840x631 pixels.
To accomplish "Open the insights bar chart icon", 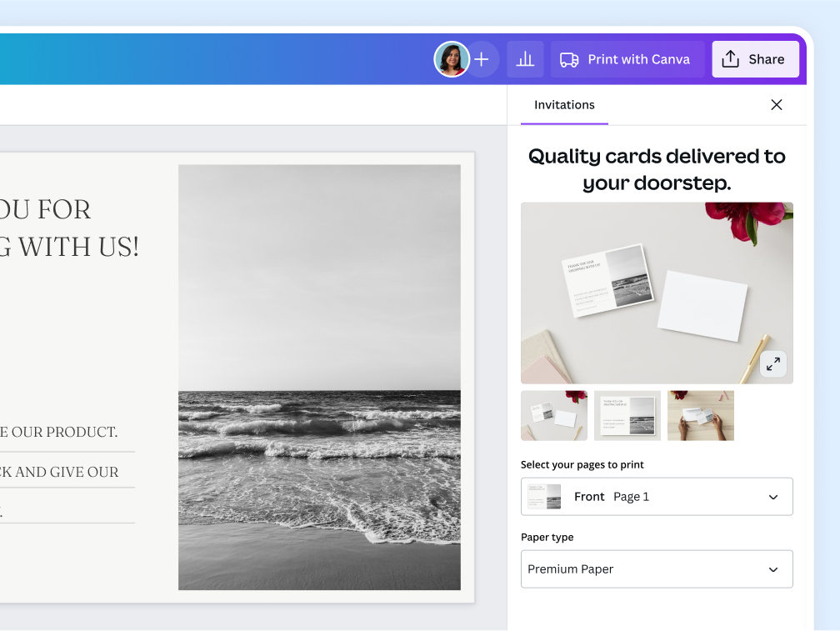I will [525, 59].
